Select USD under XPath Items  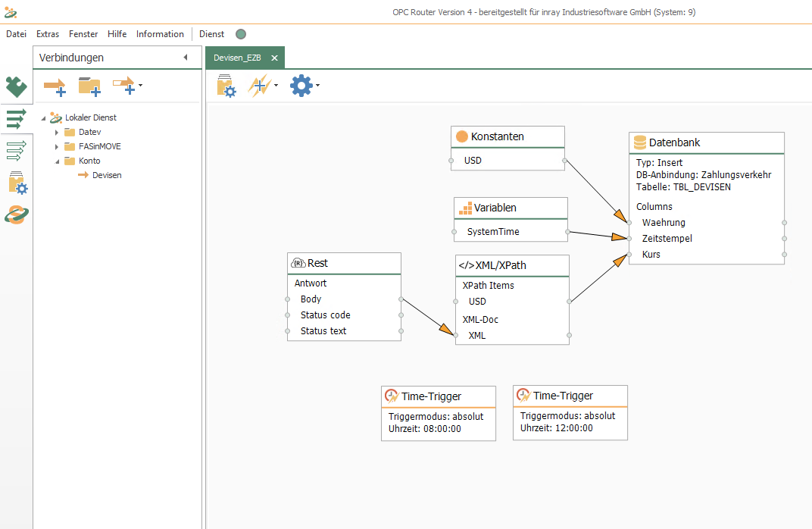pos(512,302)
